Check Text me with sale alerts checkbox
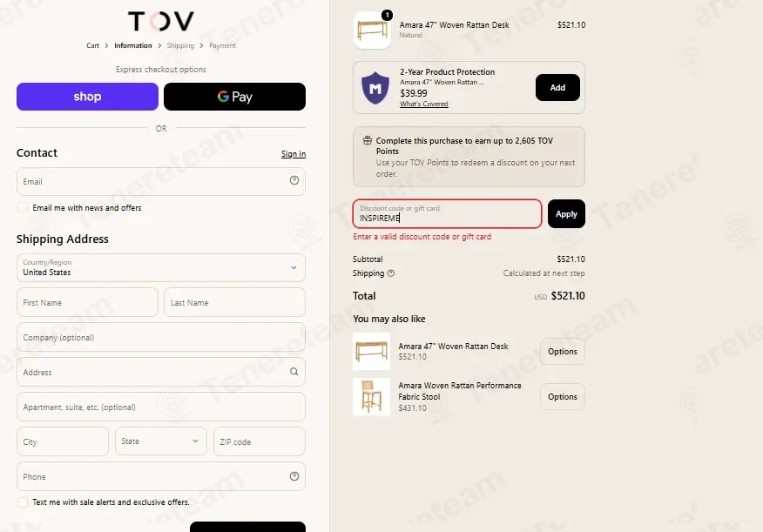Viewport: 763px width, 532px height. click(x=23, y=502)
